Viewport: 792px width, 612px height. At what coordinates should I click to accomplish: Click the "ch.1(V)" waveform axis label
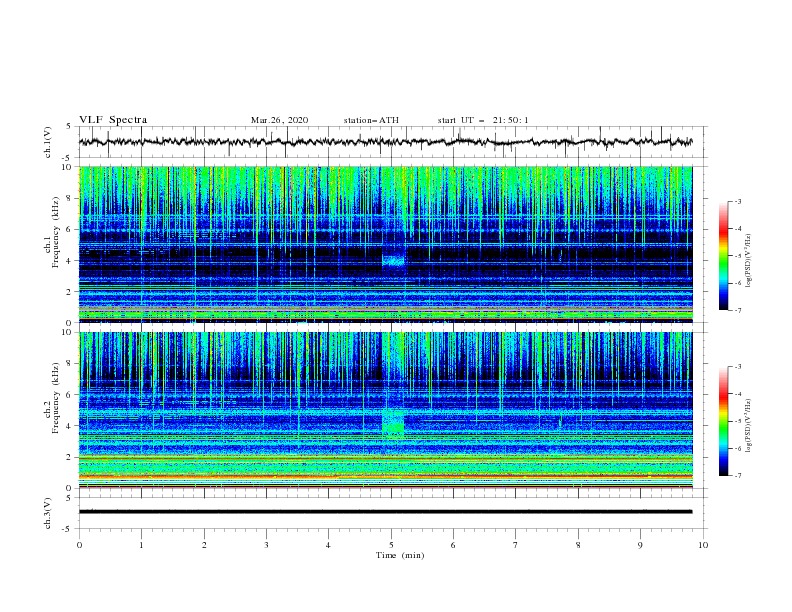click(x=48, y=142)
